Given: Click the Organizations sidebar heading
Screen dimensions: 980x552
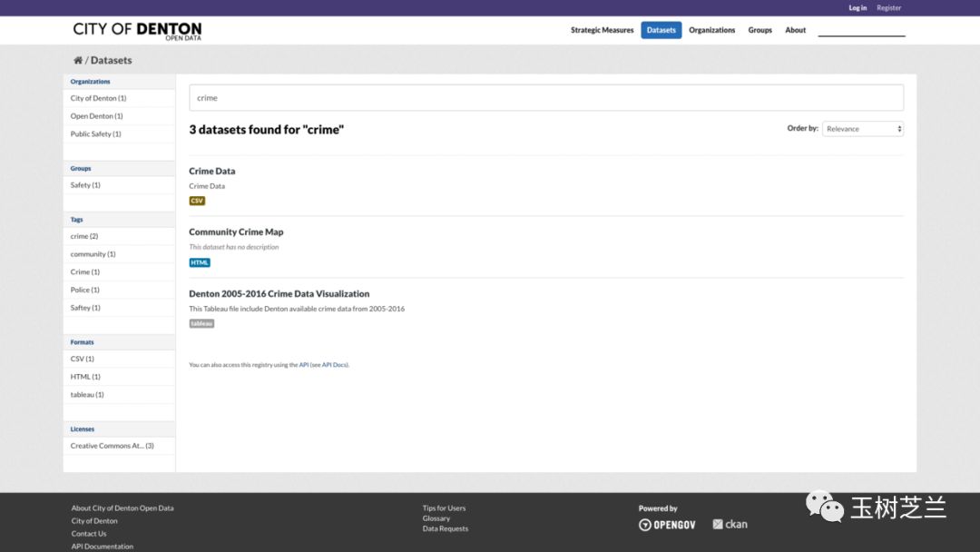Looking at the screenshot, I should pos(90,82).
